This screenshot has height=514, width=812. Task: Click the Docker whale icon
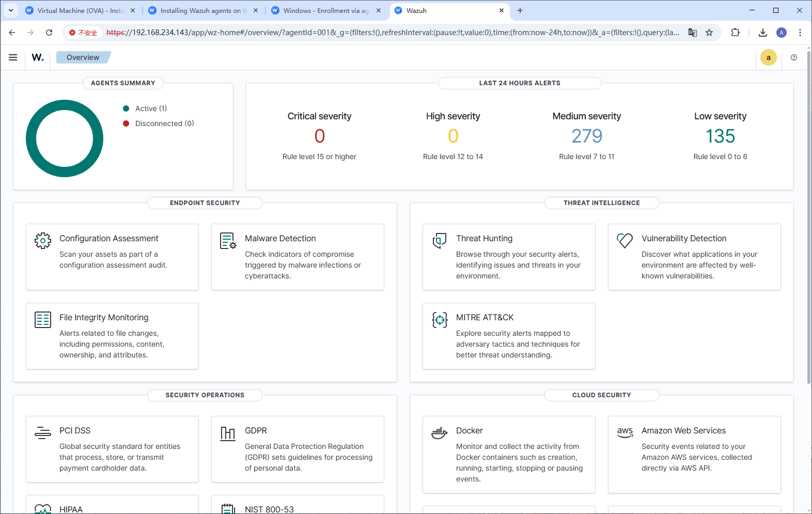[440, 433]
